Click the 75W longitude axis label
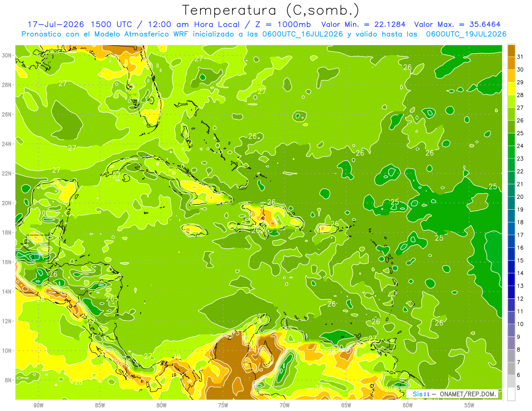Image resolution: width=532 pixels, height=411 pixels. tap(223, 406)
